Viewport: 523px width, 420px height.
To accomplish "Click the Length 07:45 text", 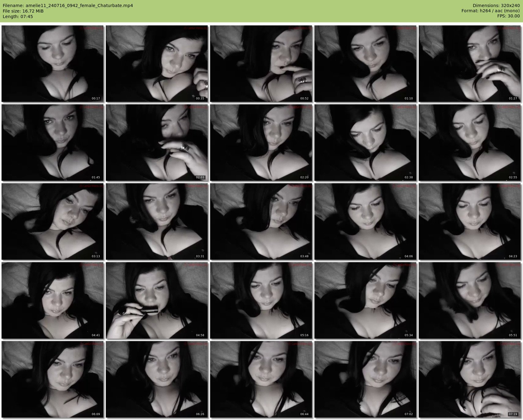I will (x=18, y=17).
